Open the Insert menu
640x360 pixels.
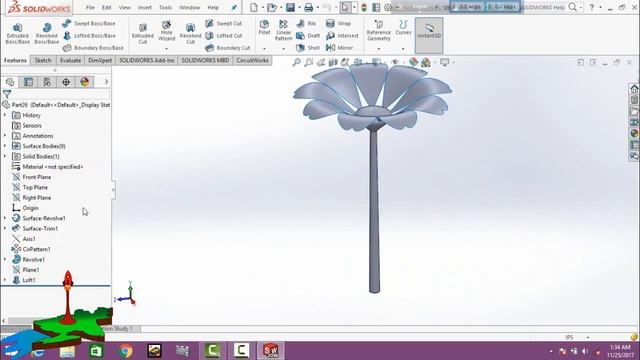[x=144, y=7]
